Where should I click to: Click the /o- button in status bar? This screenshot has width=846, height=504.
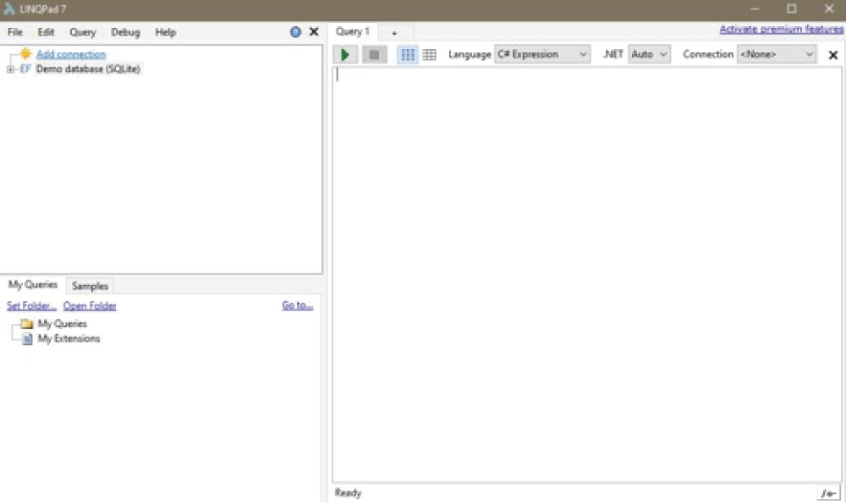828,493
